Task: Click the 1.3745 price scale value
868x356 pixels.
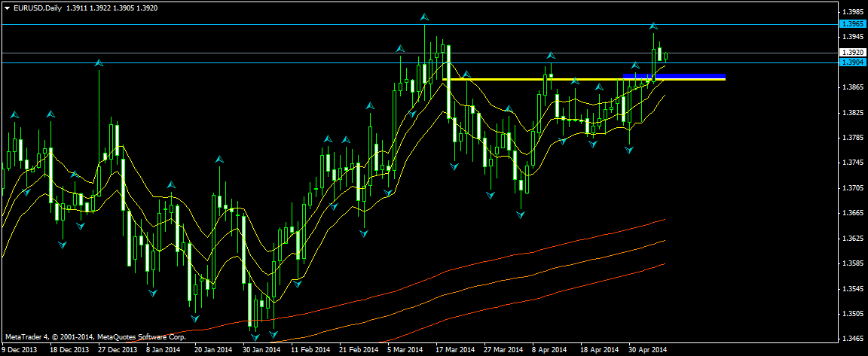Action: (852, 163)
